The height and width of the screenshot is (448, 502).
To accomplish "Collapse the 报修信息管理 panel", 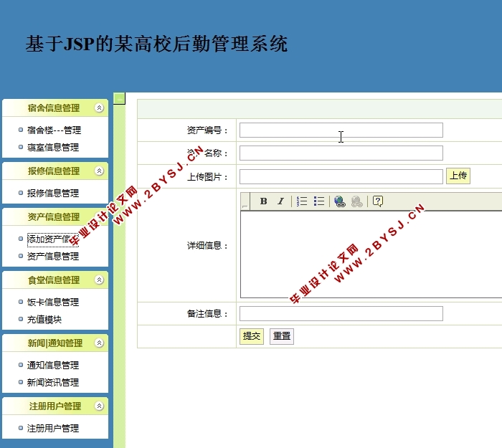I will coord(99,171).
